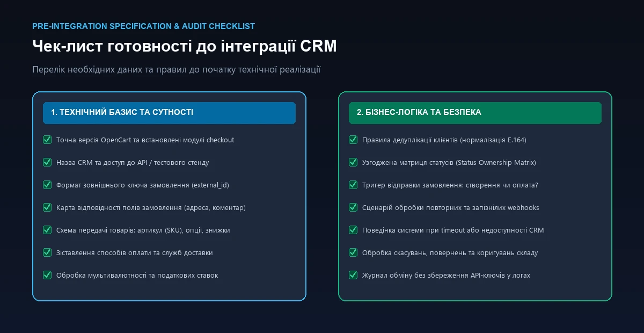Click text 'Тригер відправки замовлення: створення чи оплата?'
This screenshot has height=333, width=644.
(x=450, y=185)
